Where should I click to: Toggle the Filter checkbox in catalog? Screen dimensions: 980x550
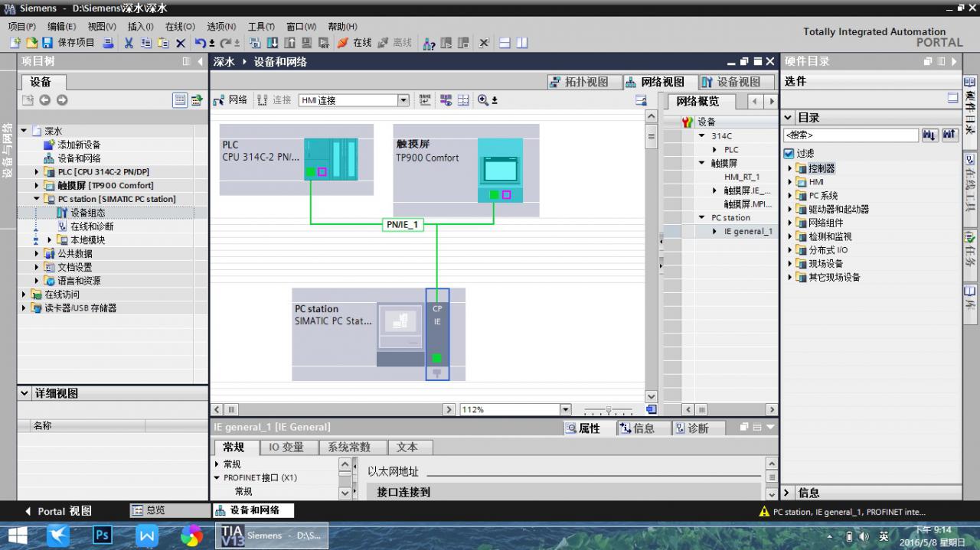click(x=789, y=154)
